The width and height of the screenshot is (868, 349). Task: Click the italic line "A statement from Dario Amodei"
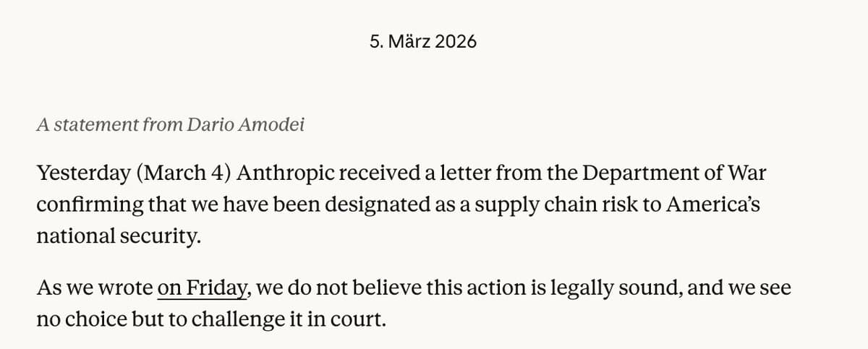171,125
